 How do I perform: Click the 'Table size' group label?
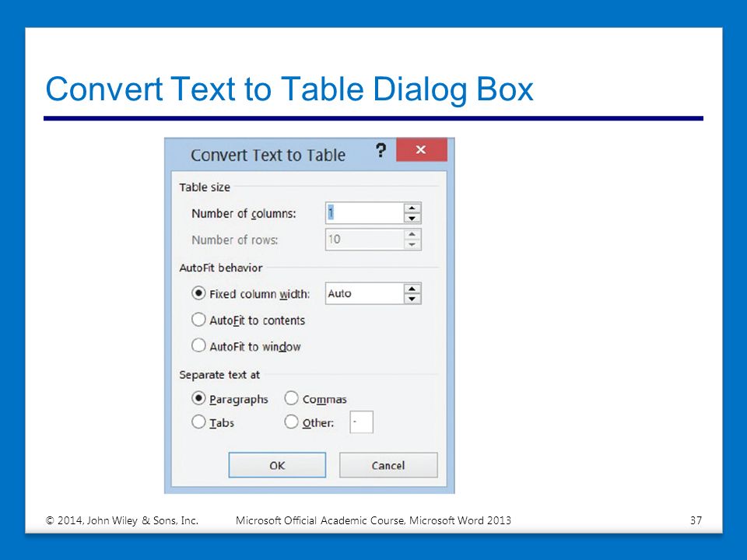pos(205,187)
